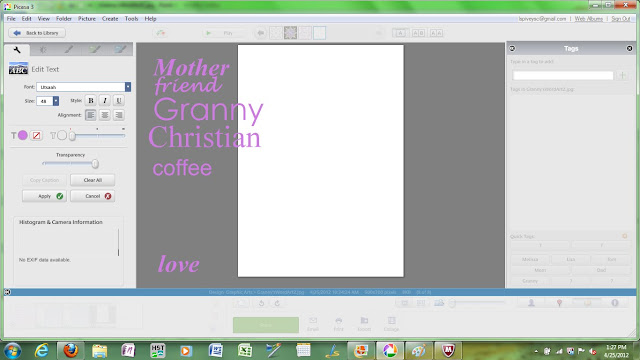Toggle Bold text style
Screen dimensions: 640x360
point(91,100)
